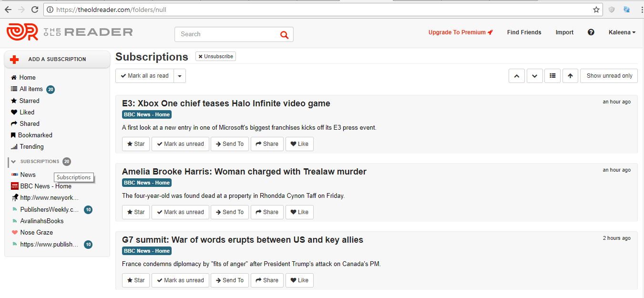Like the Xbox One Halo Infinite article
Screen dimensions: 644x298
(x=299, y=144)
